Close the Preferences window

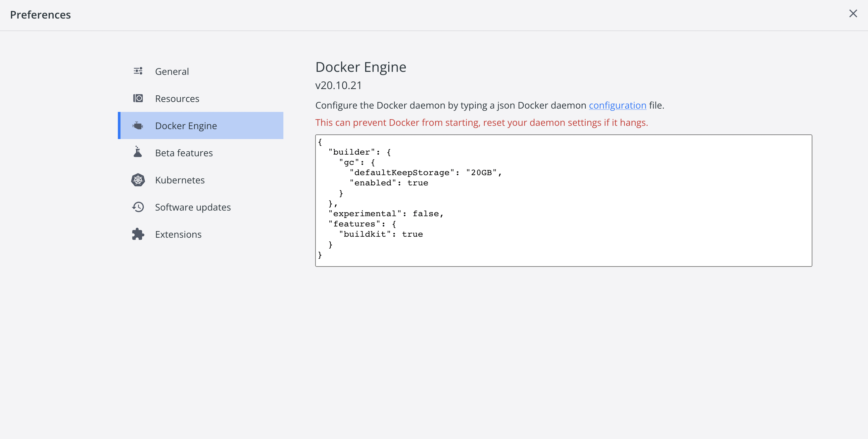click(853, 14)
